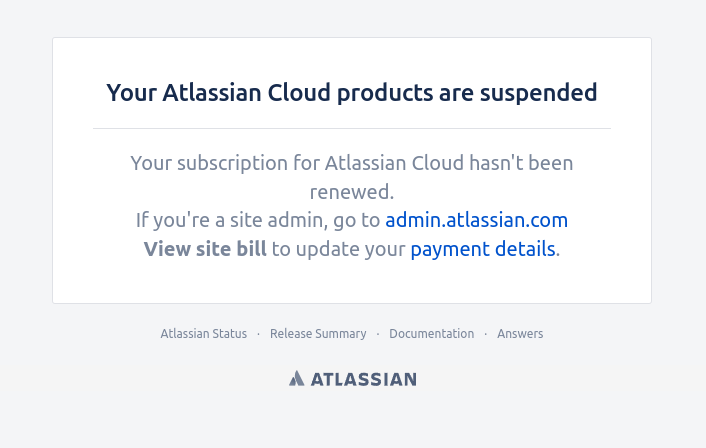This screenshot has height=448, width=706.
Task: Open Atlassian Status footer link
Action: click(204, 334)
